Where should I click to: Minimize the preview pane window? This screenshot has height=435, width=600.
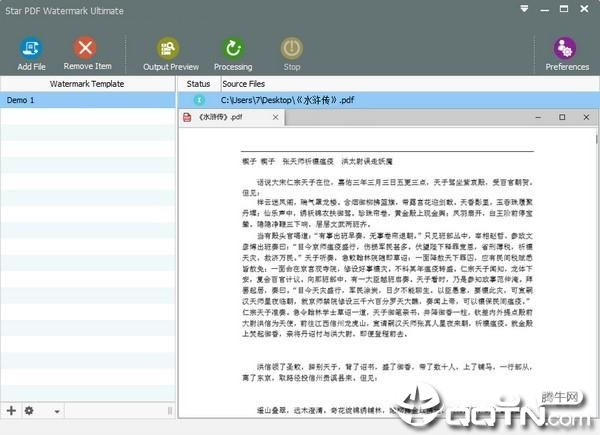(538, 117)
